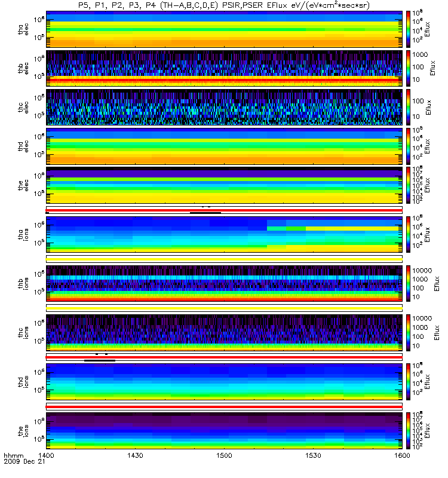The width and height of the screenshot is (448, 478).
Task: Click the red status bar above tha ions
Action: [224, 210]
